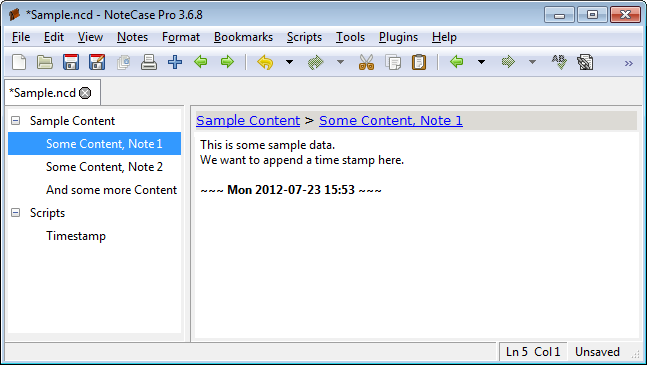647x365 pixels.
Task: Paste with the clipboard icon
Action: (419, 62)
